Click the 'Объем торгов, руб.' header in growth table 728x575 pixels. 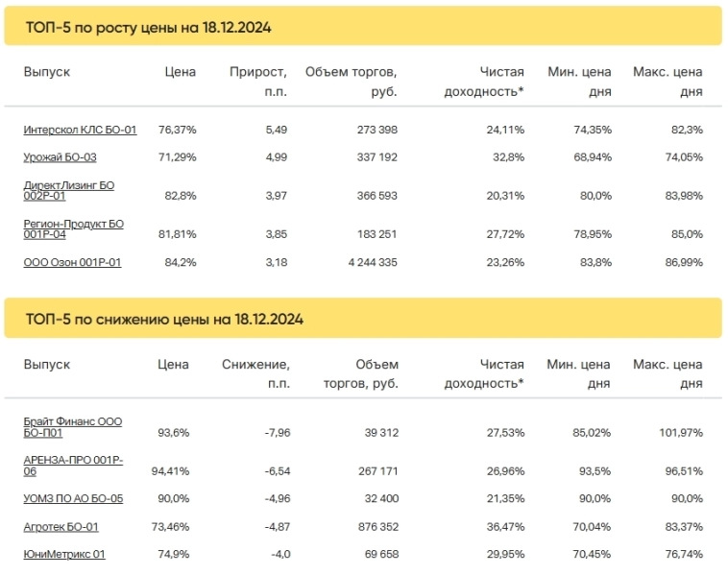coord(352,82)
